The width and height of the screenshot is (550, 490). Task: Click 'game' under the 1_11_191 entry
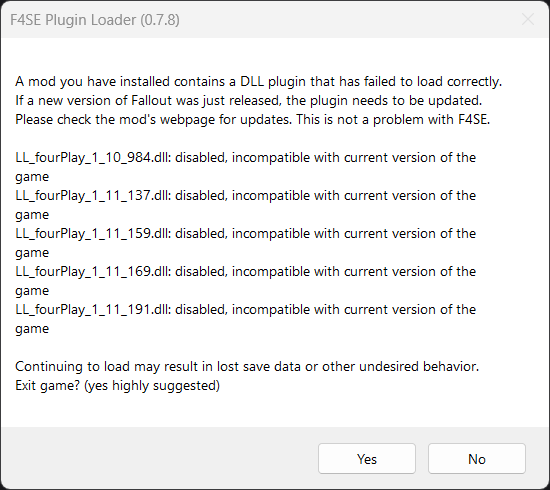pos(32,329)
